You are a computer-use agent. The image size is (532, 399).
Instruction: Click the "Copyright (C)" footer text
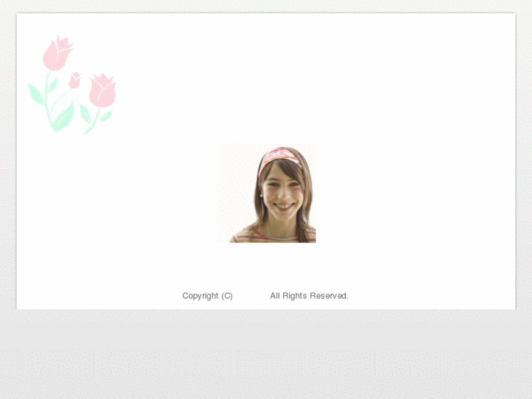click(x=207, y=296)
